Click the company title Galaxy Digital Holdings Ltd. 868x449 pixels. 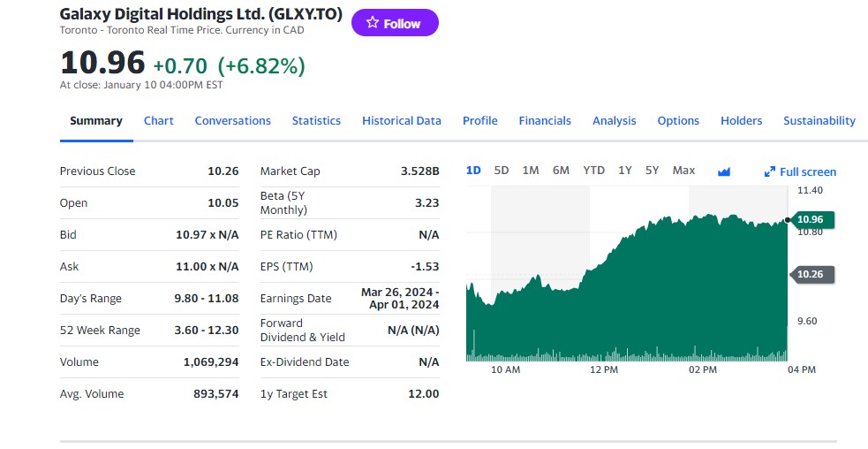click(201, 14)
